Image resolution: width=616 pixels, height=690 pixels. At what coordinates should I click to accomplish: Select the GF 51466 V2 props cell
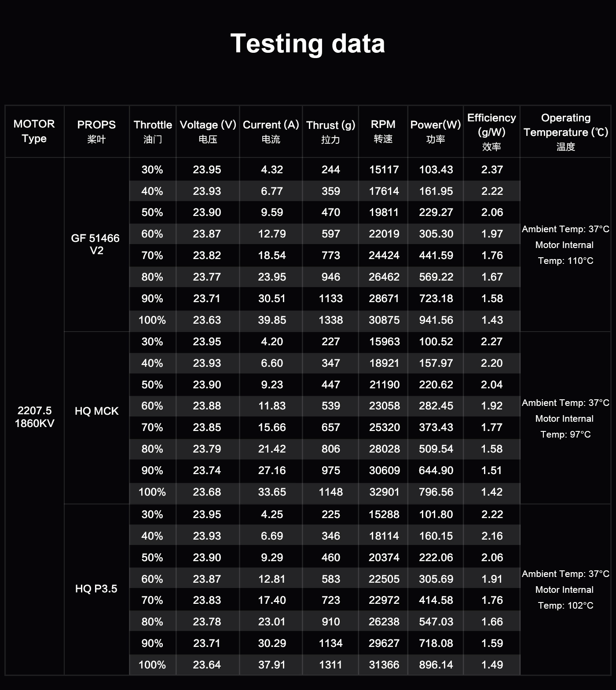[x=95, y=244]
